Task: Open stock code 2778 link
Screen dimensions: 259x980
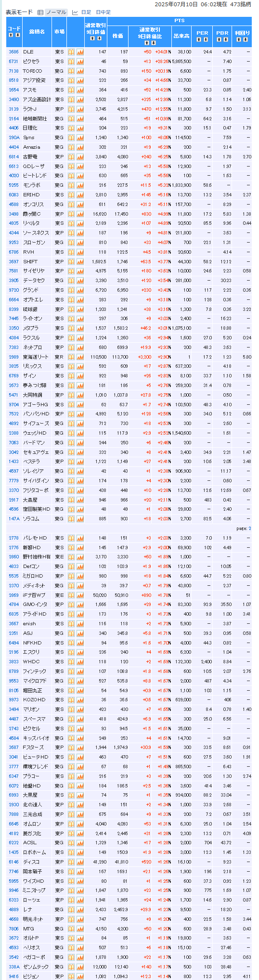Action: click(13, 538)
